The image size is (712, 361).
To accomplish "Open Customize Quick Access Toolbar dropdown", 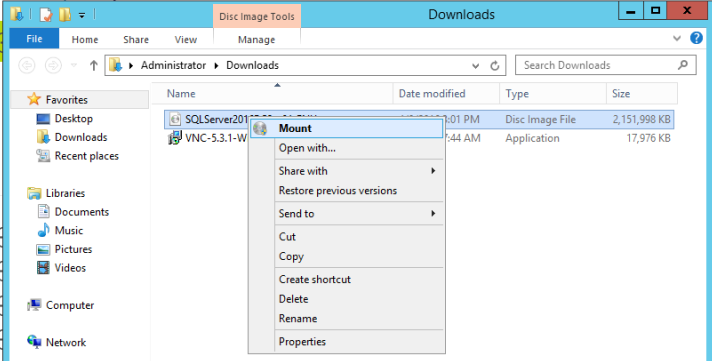I will (x=82, y=15).
